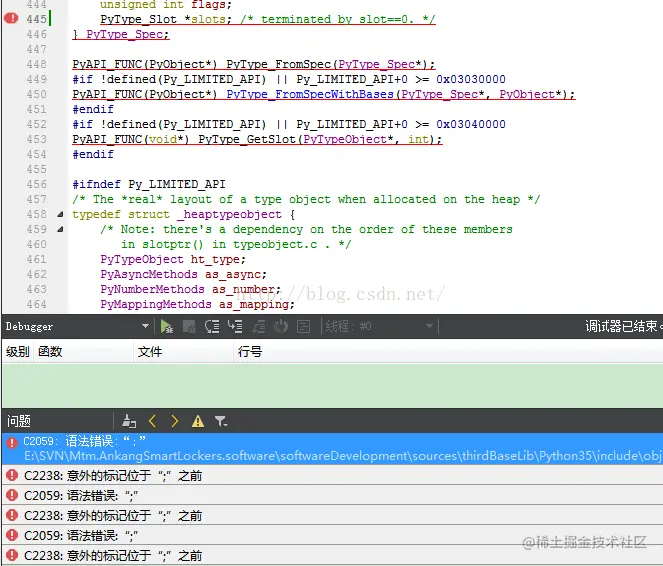
Task: Sort the stack view by the 级别 column
Action: [17, 351]
